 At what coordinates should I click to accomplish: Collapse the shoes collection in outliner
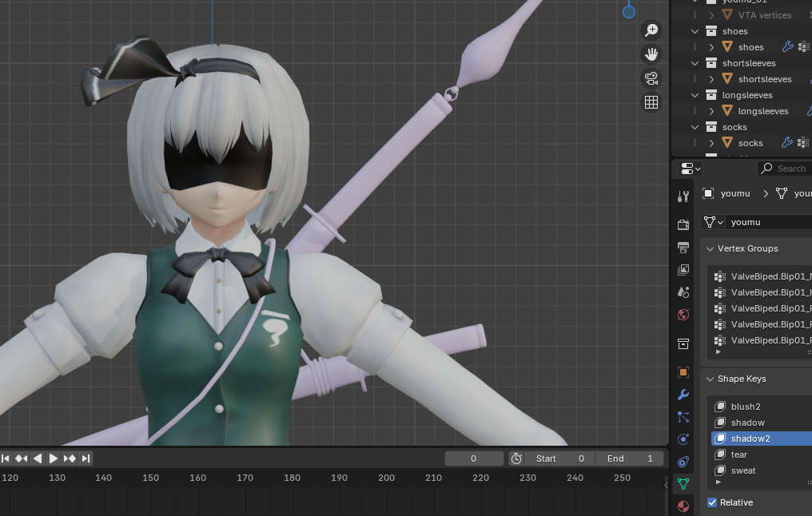point(695,31)
